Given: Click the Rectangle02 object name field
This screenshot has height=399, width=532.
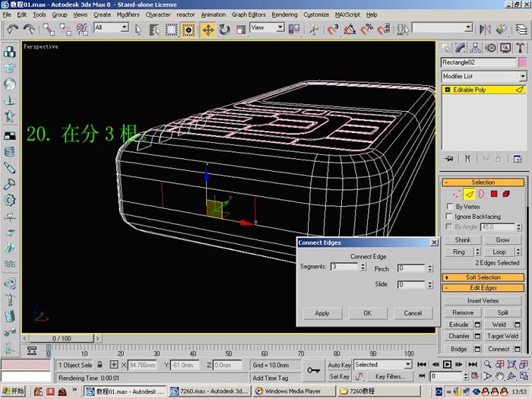Looking at the screenshot, I should coord(478,62).
